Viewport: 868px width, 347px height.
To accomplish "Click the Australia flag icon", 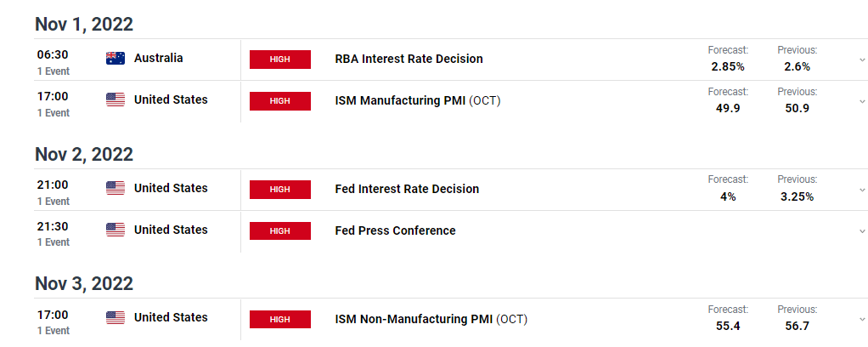I will click(x=116, y=58).
